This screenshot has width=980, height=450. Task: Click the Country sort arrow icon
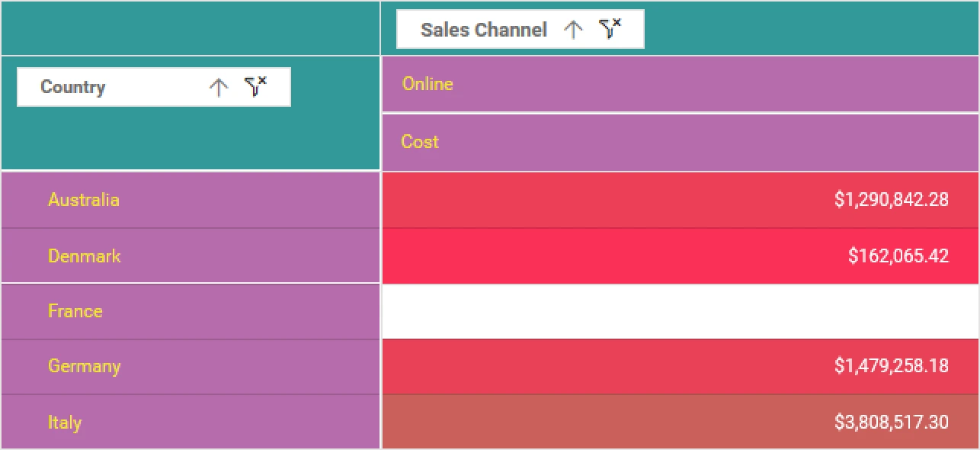coord(219,88)
